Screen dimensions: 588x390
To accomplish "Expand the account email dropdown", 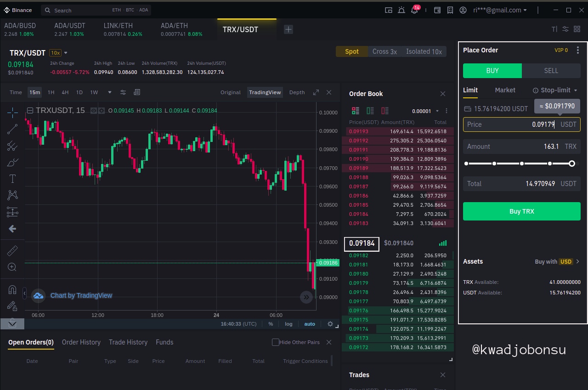I will click(525, 10).
